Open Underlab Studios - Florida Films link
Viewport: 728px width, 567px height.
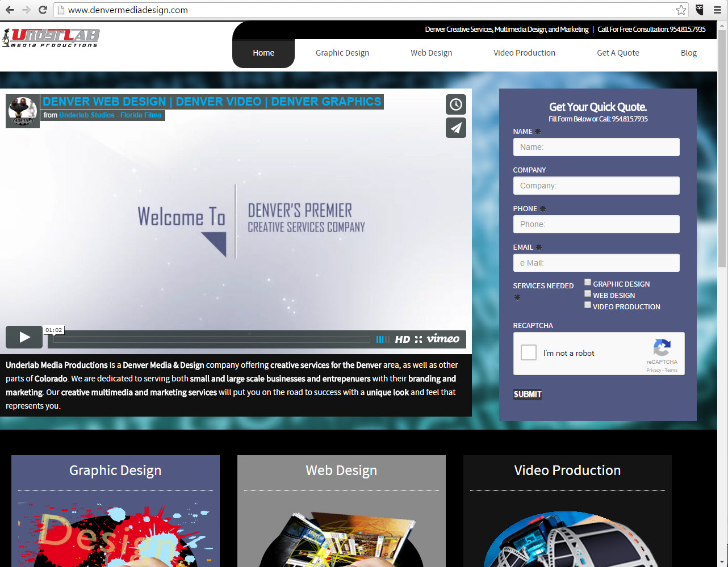(x=110, y=115)
